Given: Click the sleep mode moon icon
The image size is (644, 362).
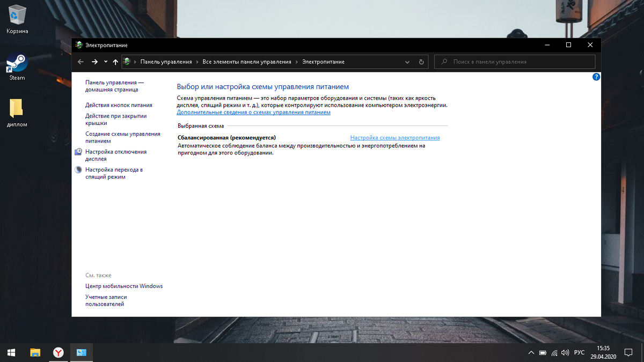Looking at the screenshot, I should (x=78, y=170).
